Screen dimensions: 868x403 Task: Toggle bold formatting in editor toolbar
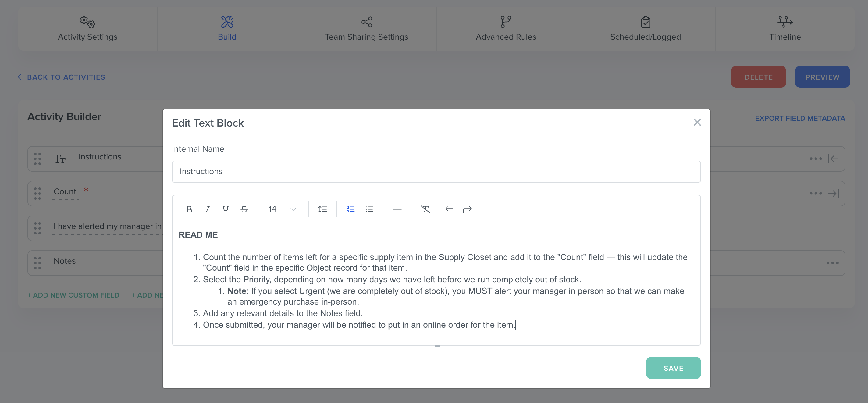click(x=189, y=209)
